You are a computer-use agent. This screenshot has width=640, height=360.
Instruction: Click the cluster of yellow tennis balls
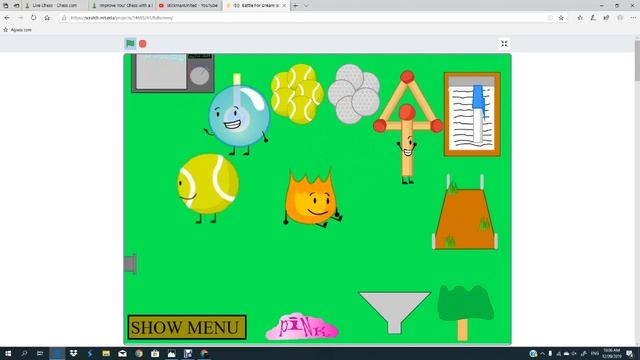click(297, 94)
